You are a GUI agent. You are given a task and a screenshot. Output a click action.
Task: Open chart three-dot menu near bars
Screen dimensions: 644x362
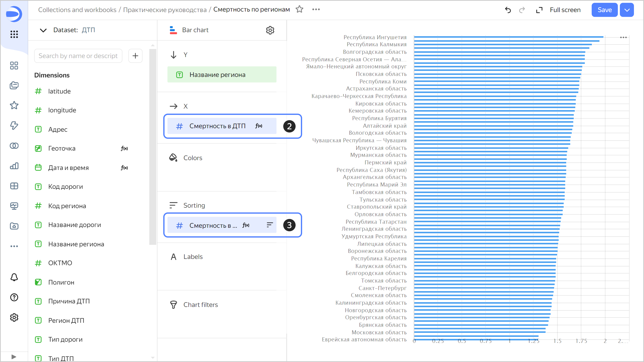(x=623, y=37)
